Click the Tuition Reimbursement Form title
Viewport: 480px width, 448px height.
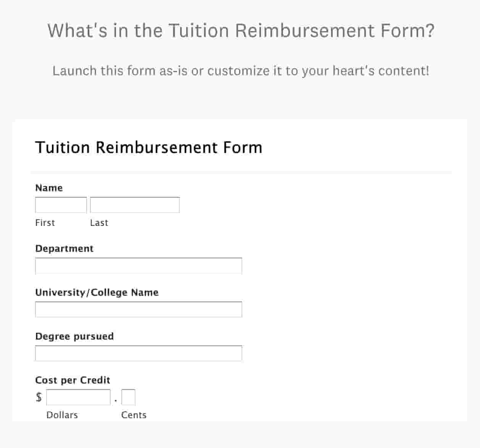coord(149,147)
